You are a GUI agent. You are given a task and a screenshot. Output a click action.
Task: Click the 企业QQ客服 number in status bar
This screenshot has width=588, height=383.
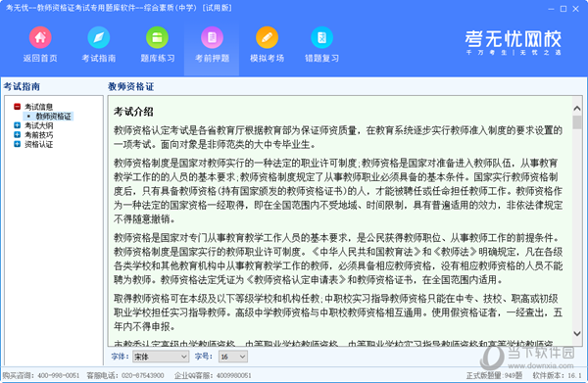[x=233, y=375]
